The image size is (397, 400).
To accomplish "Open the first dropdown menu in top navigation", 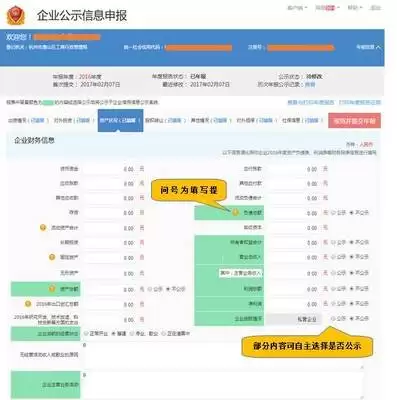I will coord(297,8).
